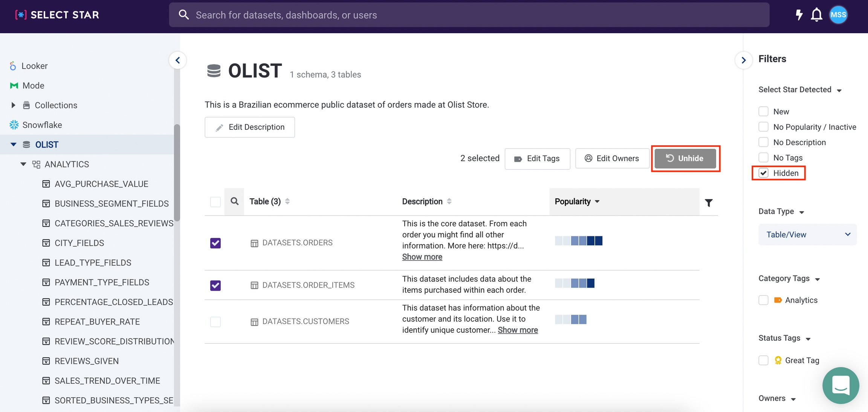
Task: Uncheck the Hidden filter checkbox
Action: [763, 173]
